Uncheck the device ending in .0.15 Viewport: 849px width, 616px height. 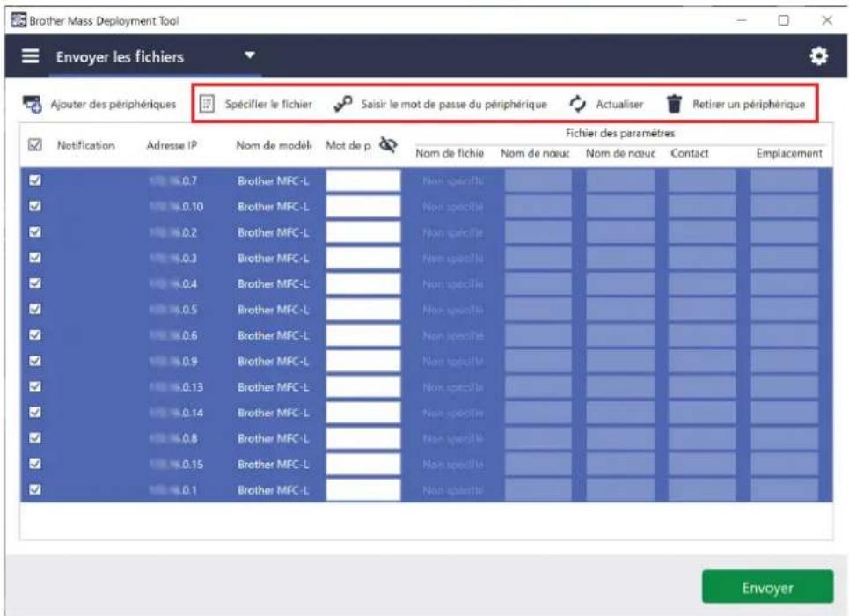[34, 464]
